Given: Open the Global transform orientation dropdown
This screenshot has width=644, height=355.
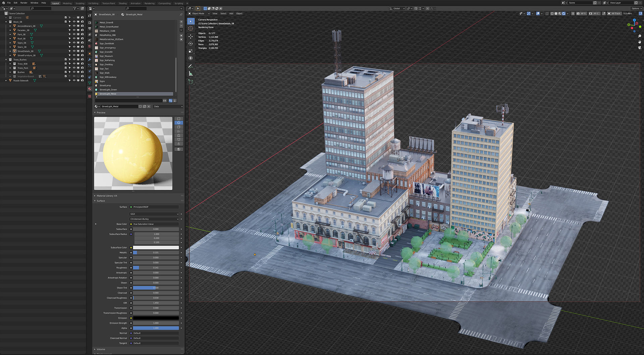Looking at the screenshot, I should tap(397, 8).
